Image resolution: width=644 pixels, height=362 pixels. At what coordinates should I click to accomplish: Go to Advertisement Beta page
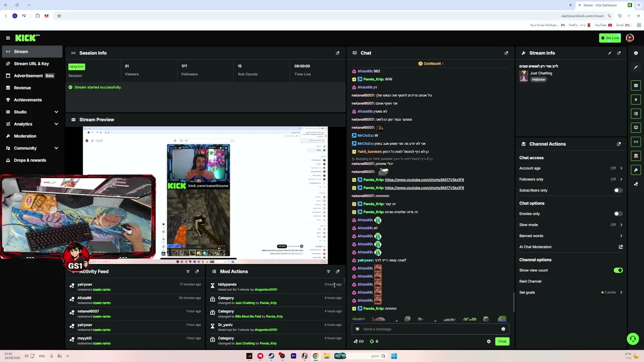31,76
